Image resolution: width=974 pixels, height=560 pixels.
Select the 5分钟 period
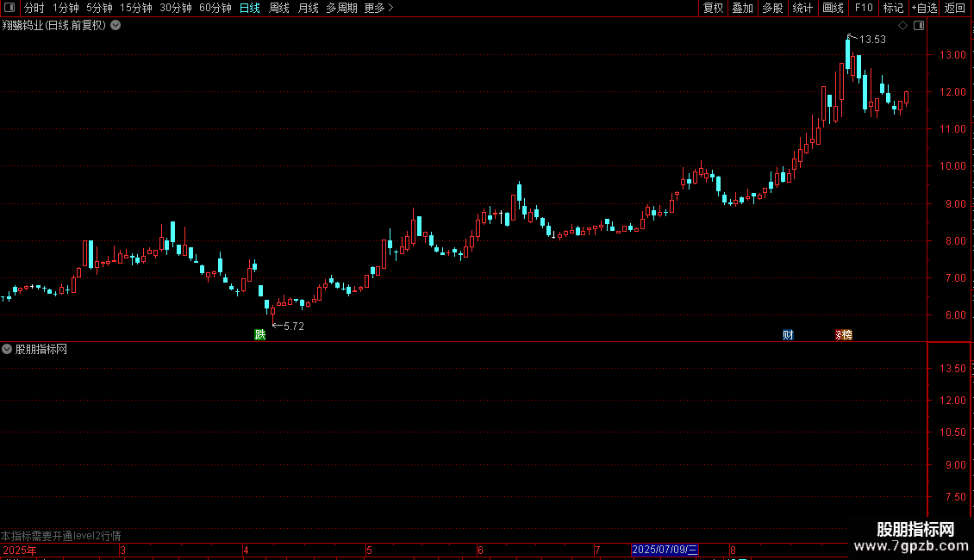[x=99, y=8]
